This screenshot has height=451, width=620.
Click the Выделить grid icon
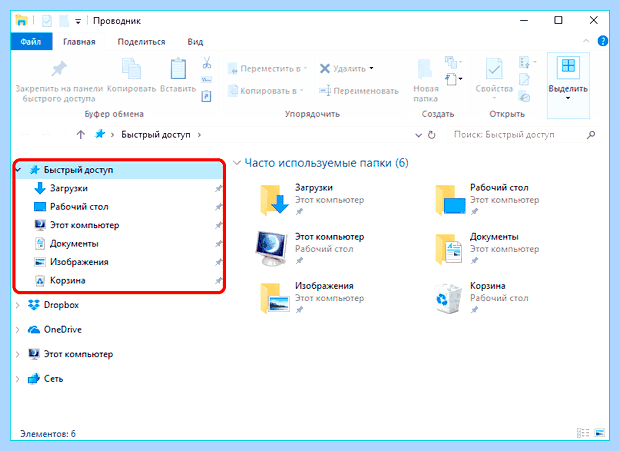(568, 66)
